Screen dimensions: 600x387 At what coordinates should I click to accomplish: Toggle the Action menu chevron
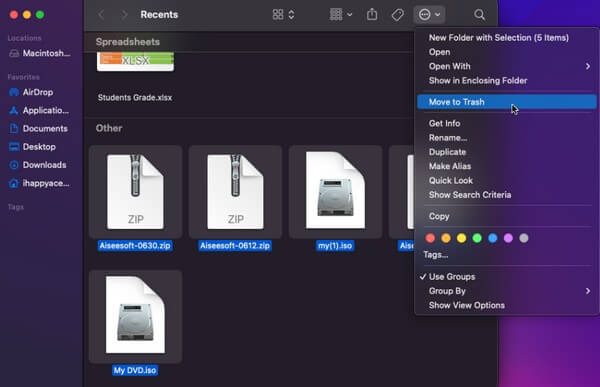(x=437, y=15)
